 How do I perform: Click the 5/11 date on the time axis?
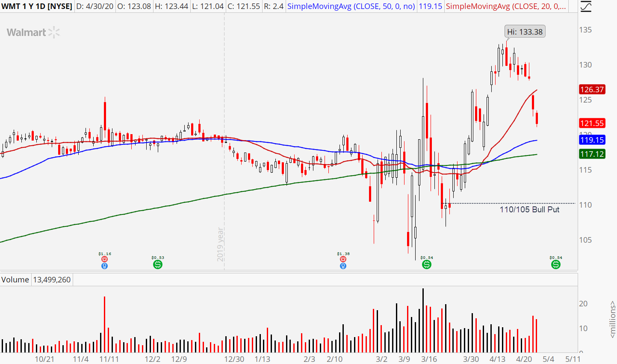pos(573,359)
